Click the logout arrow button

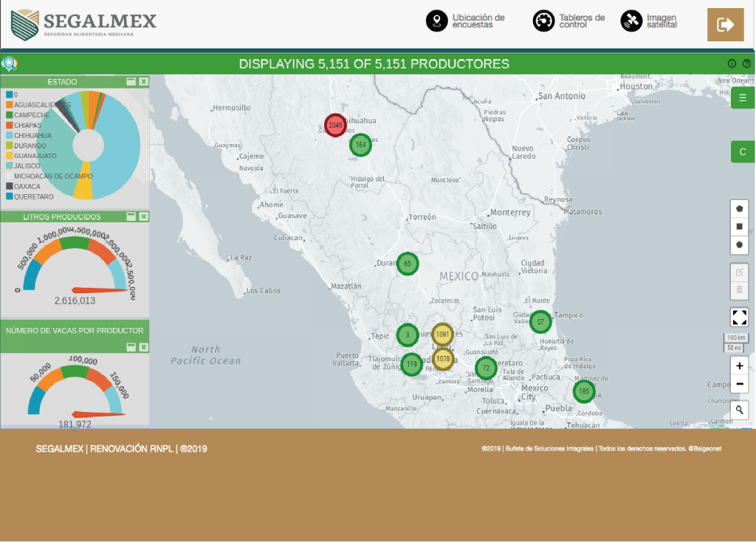click(726, 25)
